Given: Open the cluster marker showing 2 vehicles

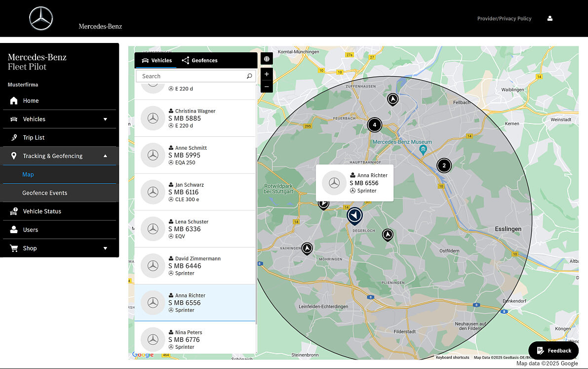Looking at the screenshot, I should [444, 165].
